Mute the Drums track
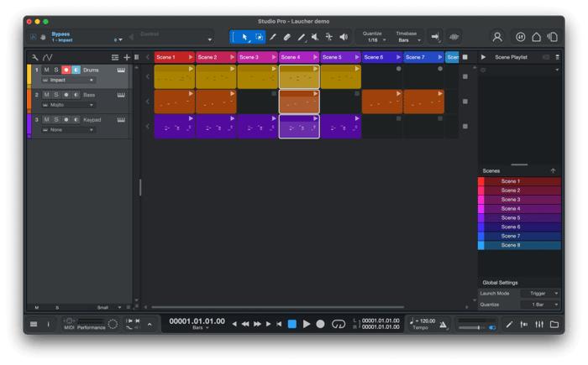This screenshot has width=588, height=365. 46,70
